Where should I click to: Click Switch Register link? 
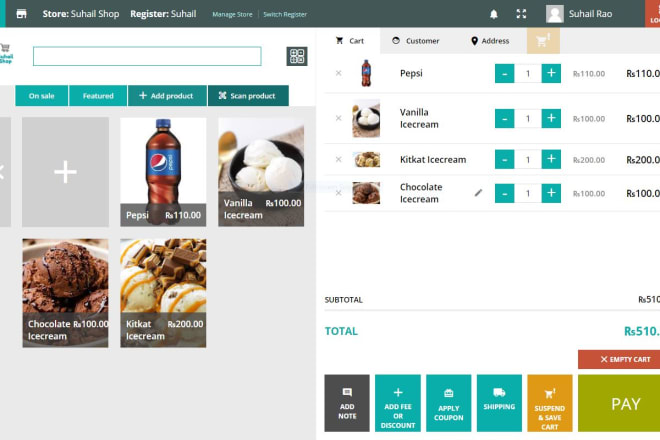pyautogui.click(x=285, y=14)
